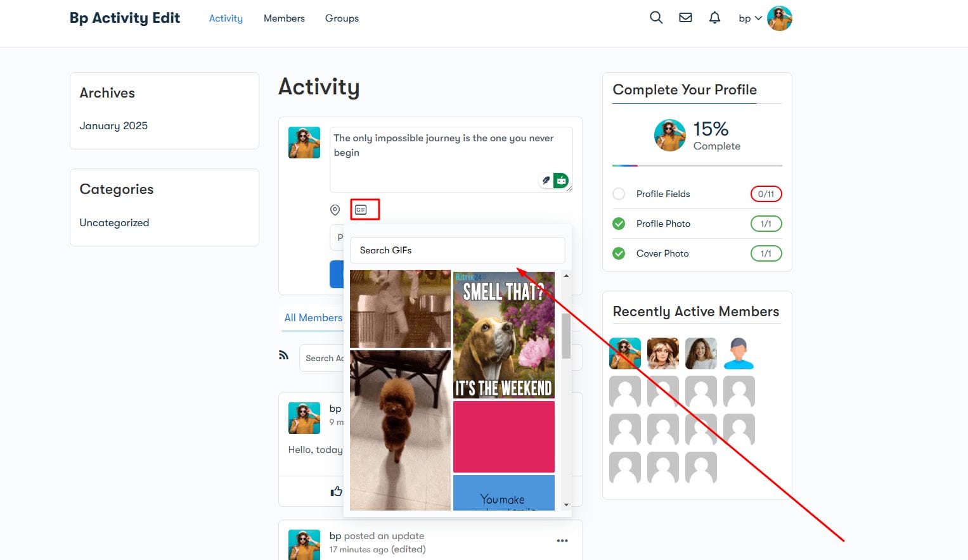Like the post with thumbs-up icon
This screenshot has height=560, width=968.
336,491
